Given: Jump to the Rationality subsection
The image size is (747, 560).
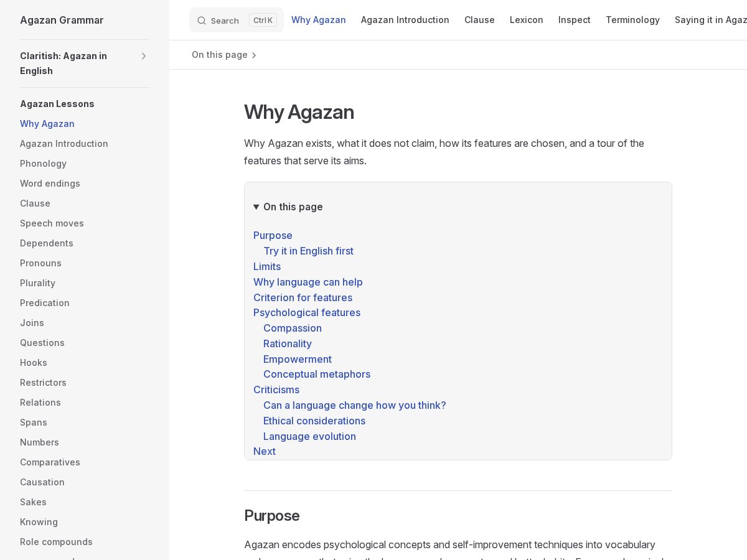Looking at the screenshot, I should [288, 343].
